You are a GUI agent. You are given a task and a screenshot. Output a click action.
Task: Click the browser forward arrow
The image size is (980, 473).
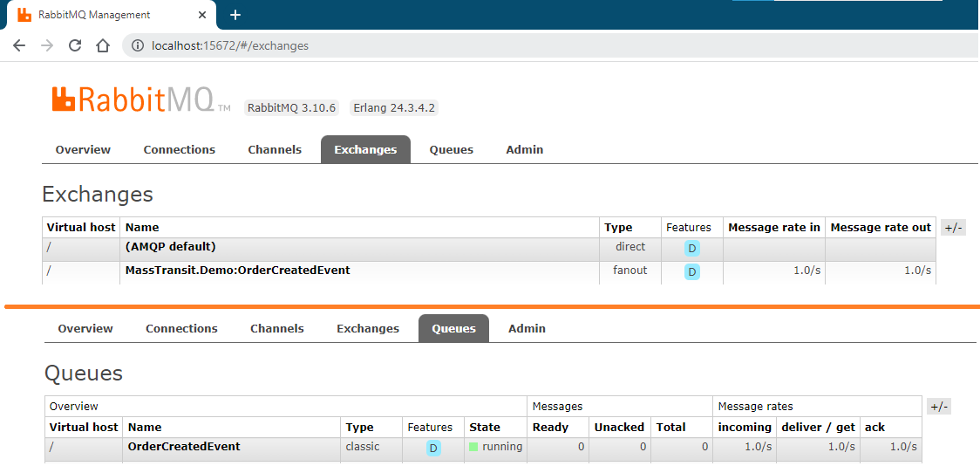coord(47,45)
